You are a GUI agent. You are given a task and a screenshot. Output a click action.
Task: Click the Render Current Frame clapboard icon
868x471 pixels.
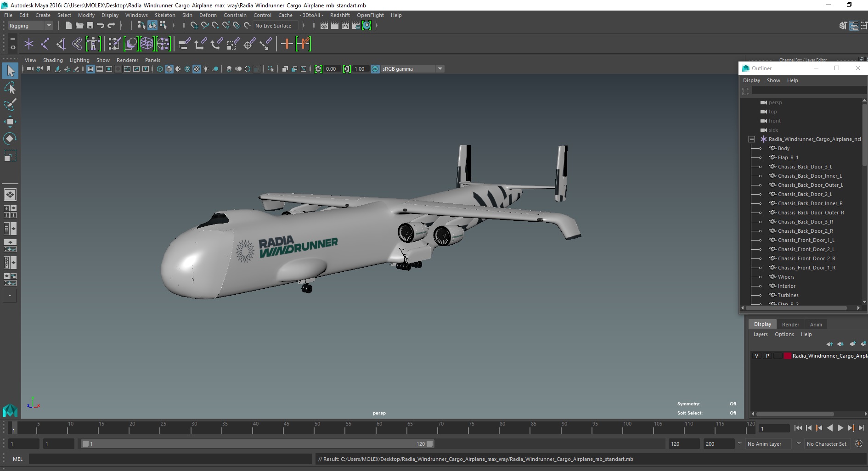point(335,26)
